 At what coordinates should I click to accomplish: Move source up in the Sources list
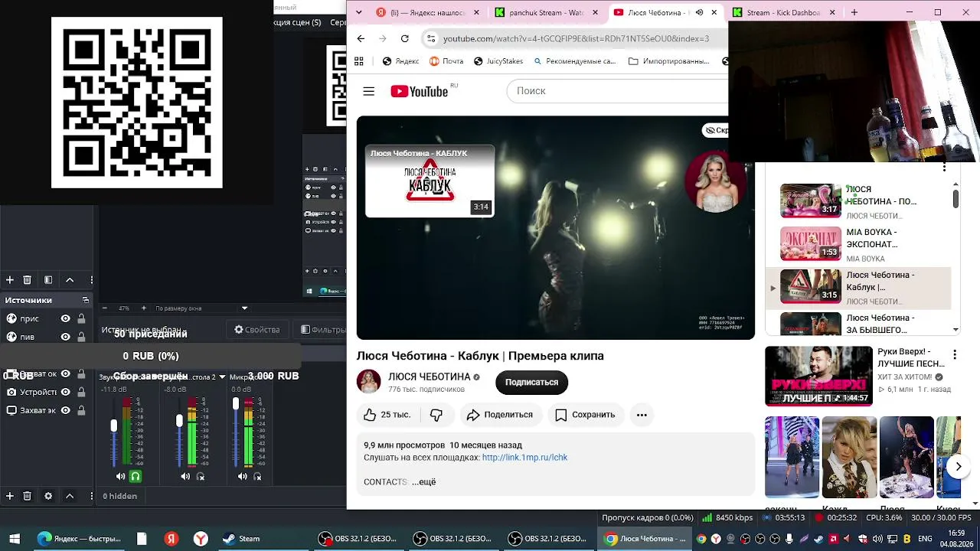click(70, 496)
